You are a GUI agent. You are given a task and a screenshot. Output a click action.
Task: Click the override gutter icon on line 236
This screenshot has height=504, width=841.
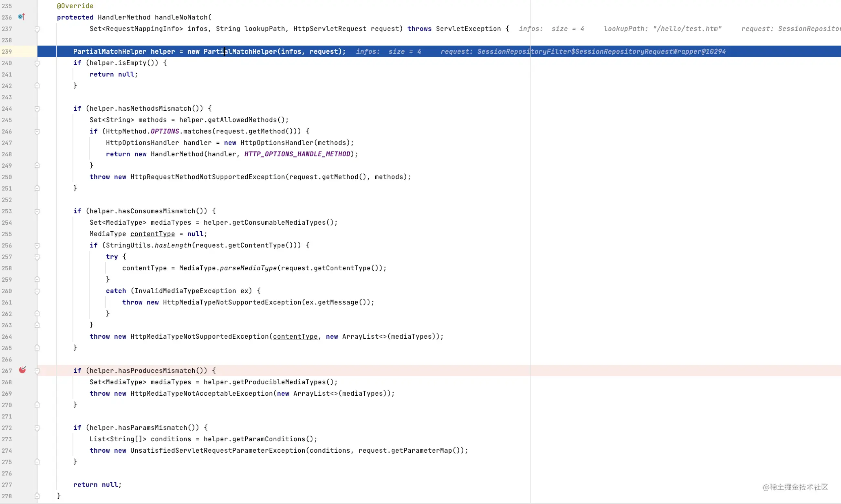tap(22, 17)
